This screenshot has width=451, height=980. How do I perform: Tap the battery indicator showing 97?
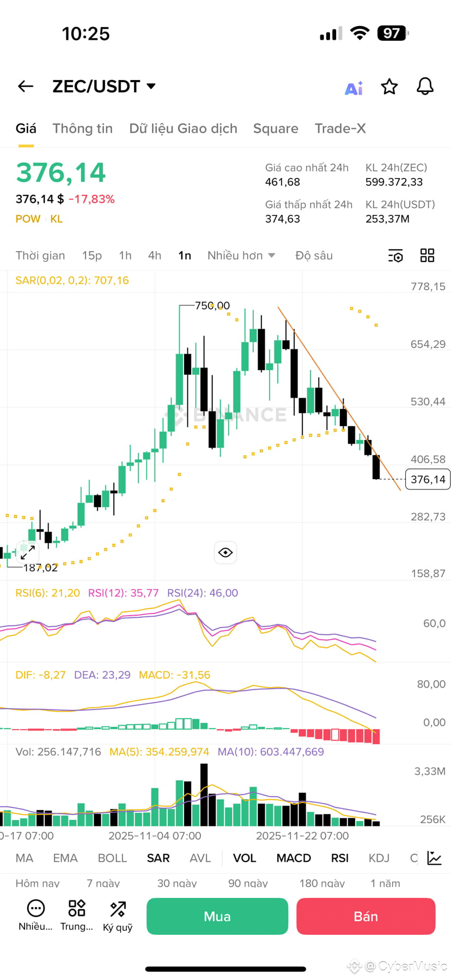point(392,33)
